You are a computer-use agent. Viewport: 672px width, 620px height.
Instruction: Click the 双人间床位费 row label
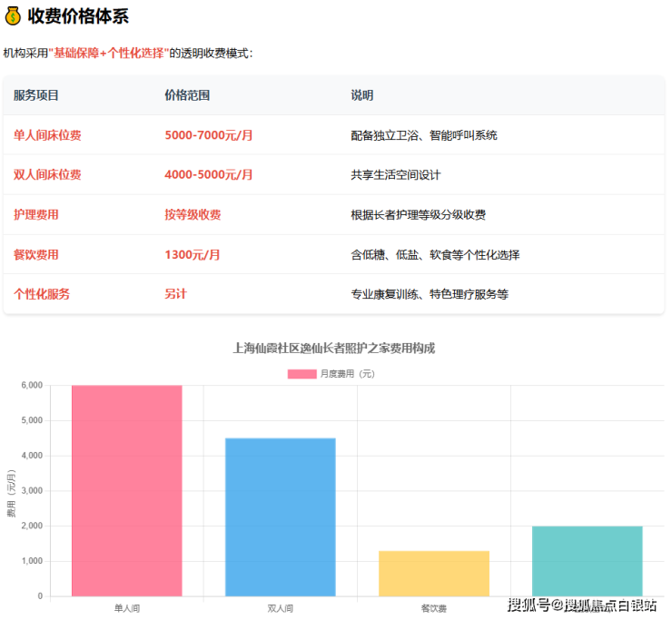[x=47, y=174]
